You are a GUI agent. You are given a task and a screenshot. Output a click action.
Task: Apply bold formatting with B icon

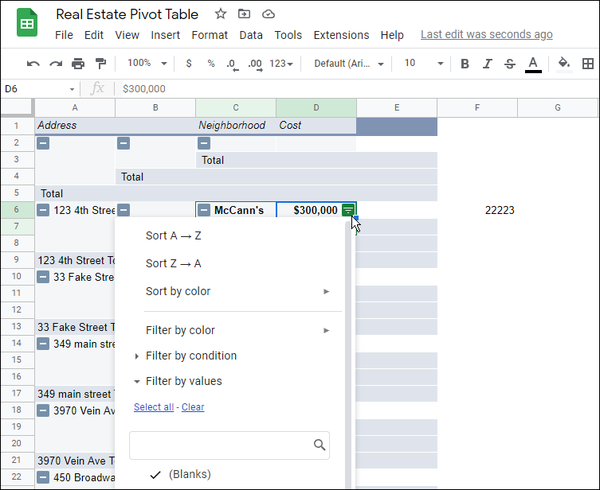[464, 63]
